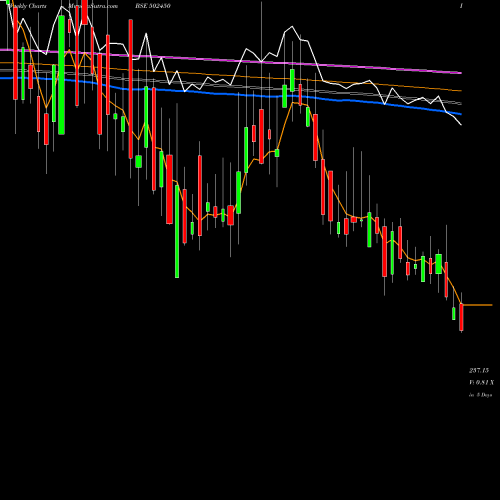The height and width of the screenshot is (500, 500).
Task: Click the 'Weekly Charts' title text
Action: click(x=28, y=6)
